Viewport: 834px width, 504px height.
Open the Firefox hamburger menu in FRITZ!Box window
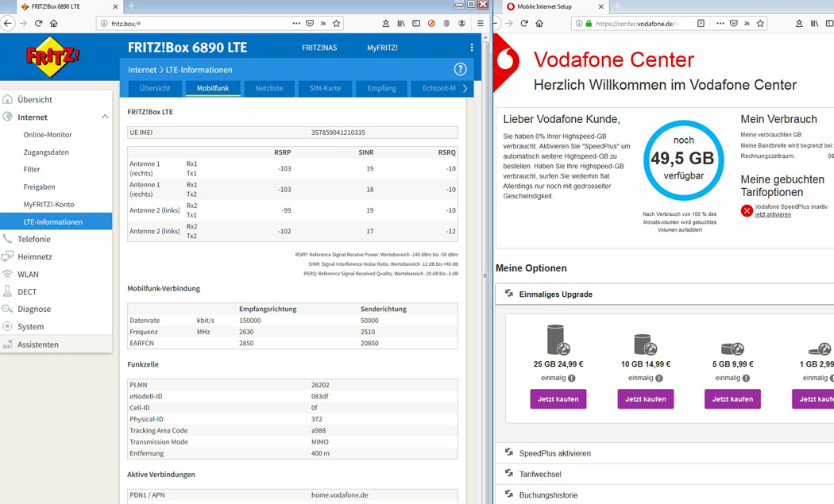coord(481,23)
